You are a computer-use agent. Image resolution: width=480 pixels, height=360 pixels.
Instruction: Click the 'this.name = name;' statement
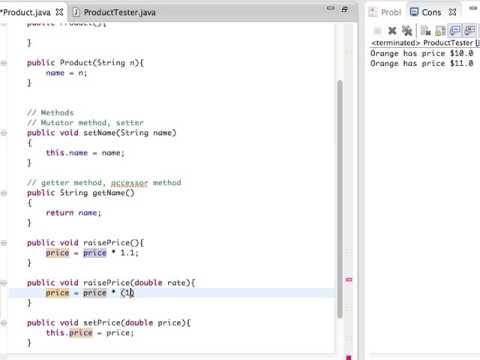point(85,153)
